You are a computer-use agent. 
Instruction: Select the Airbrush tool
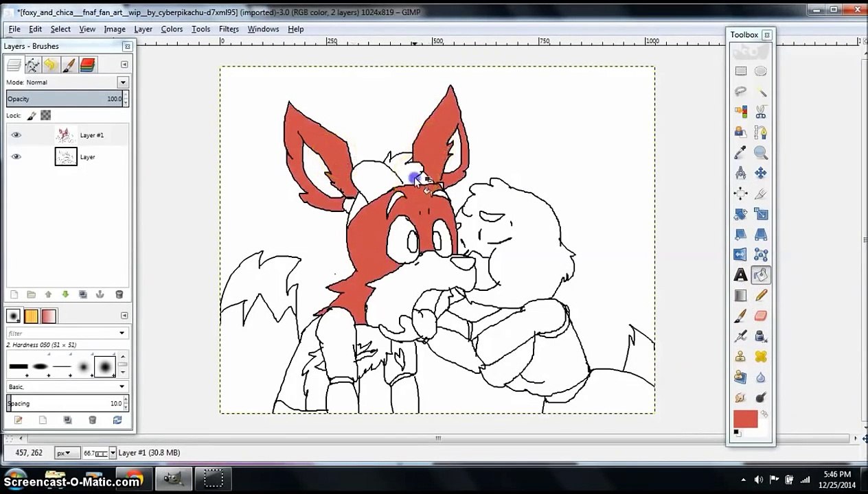pos(740,336)
